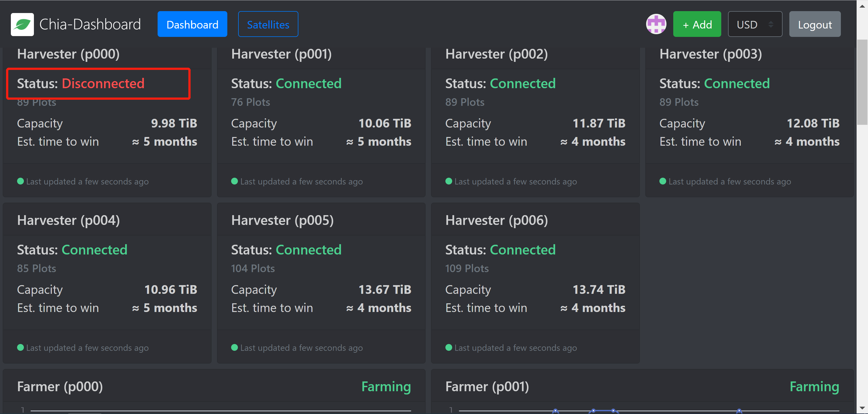Click the green update indicator on Harvester p005
868x414 pixels.
click(x=235, y=348)
